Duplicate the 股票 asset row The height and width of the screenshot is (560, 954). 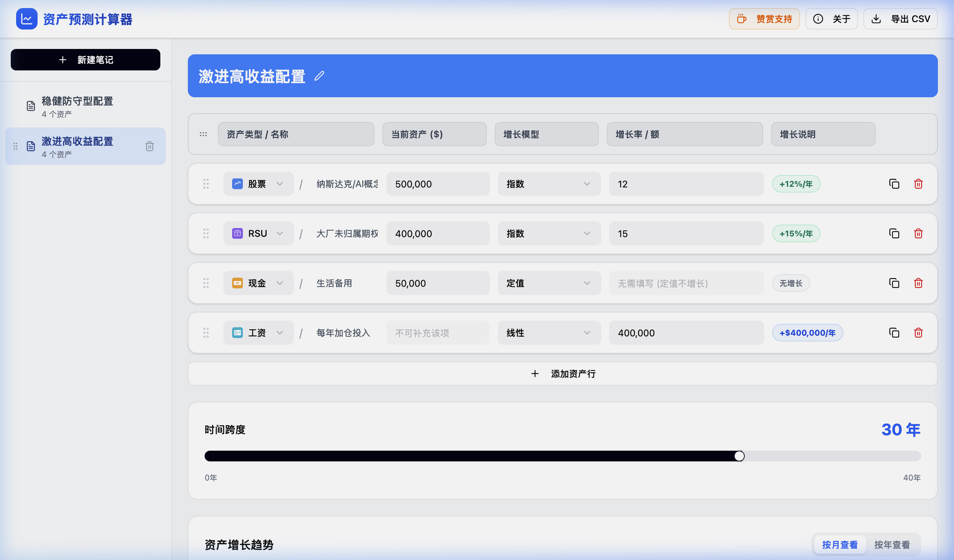pos(894,184)
